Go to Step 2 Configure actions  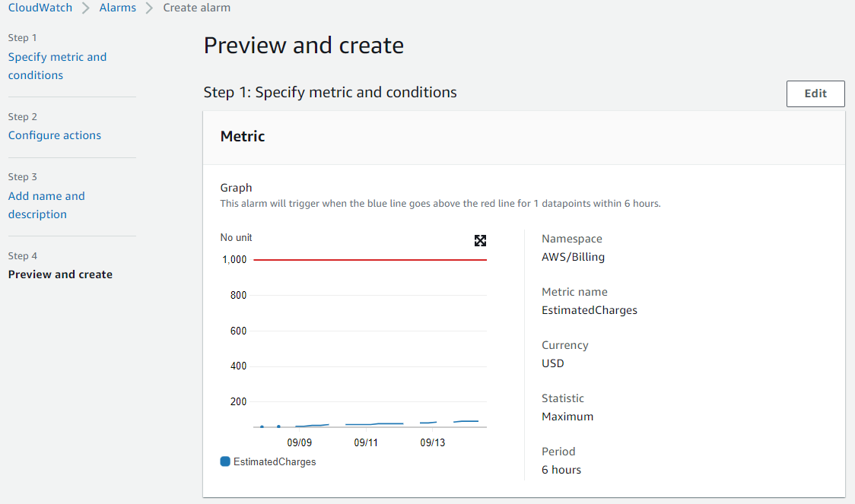(54, 135)
